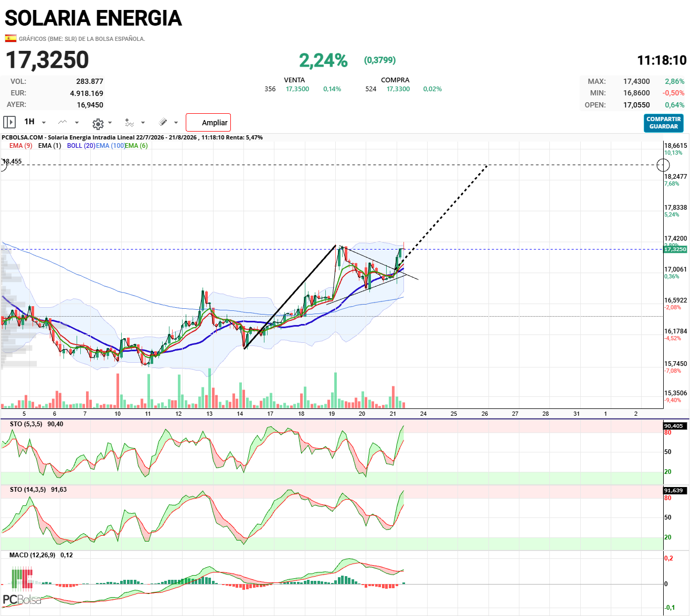This screenshot has width=691, height=616.
Task: Toggle the side panel icon in toolbar
Action: tap(9, 122)
